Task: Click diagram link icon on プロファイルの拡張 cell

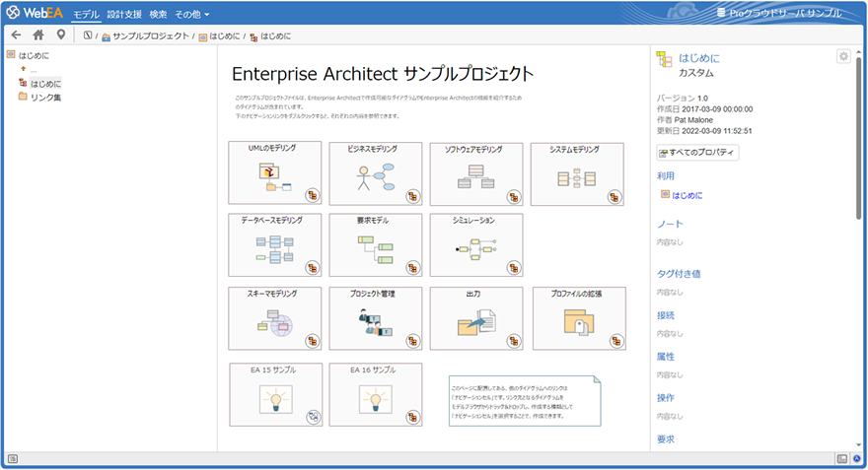Action: (x=616, y=341)
